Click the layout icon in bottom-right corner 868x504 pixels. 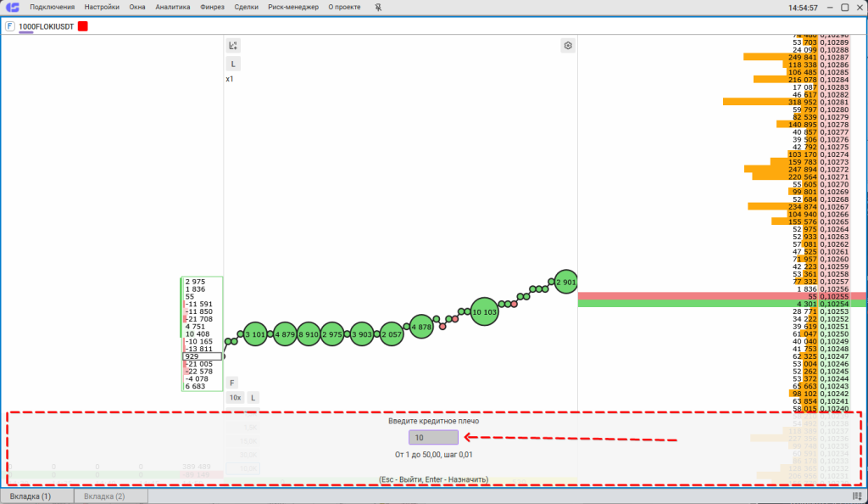point(857,496)
